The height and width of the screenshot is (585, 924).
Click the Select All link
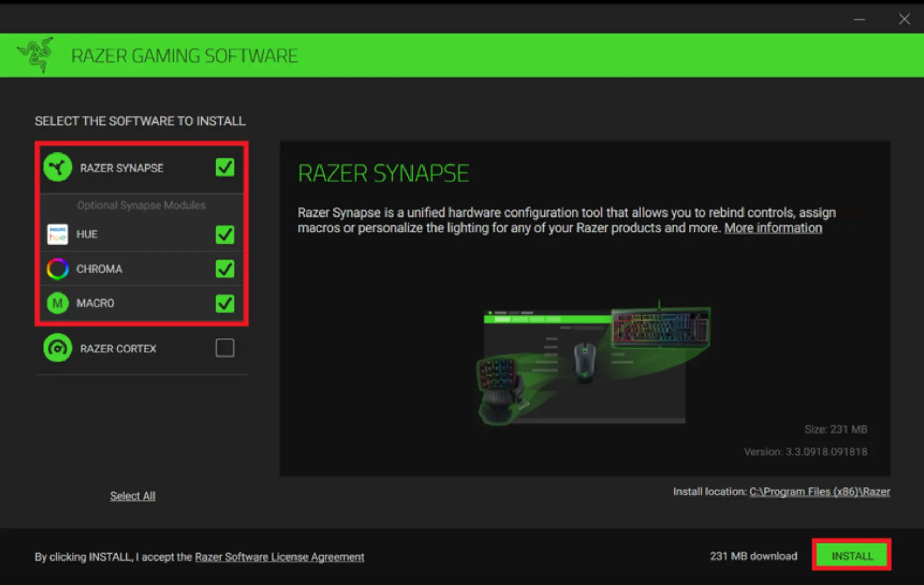(x=133, y=496)
